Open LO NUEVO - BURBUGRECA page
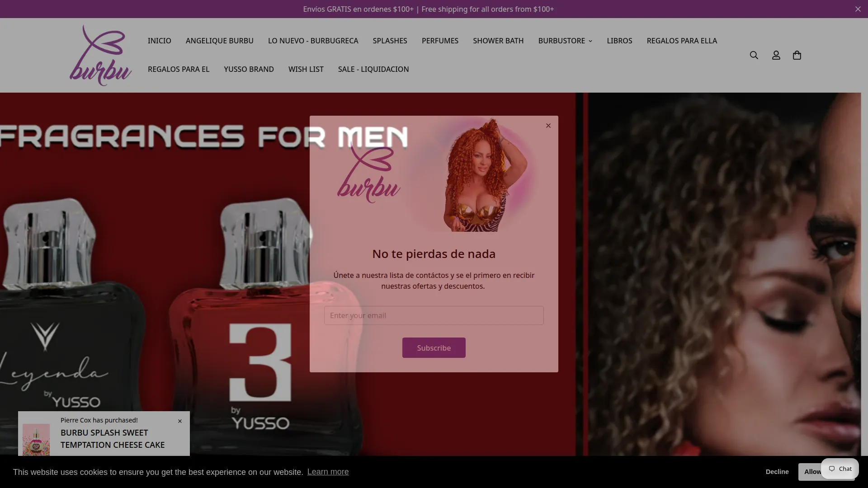 point(313,41)
